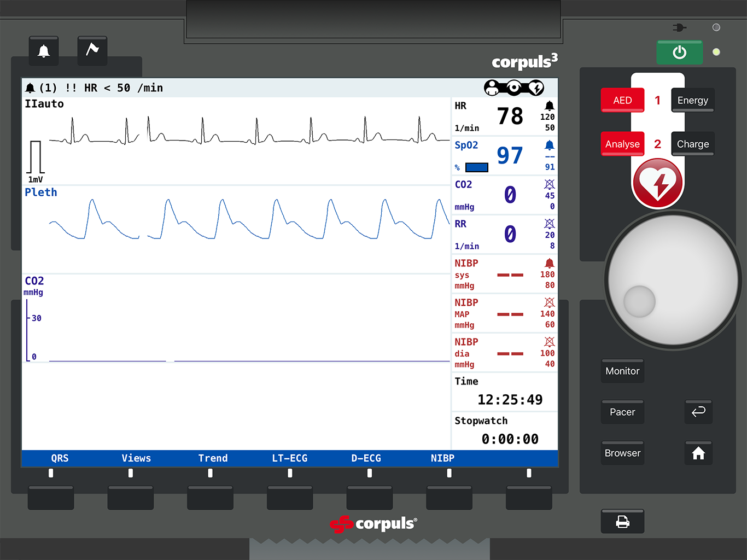Click the back return arrow button
The height and width of the screenshot is (560, 747).
(x=698, y=412)
